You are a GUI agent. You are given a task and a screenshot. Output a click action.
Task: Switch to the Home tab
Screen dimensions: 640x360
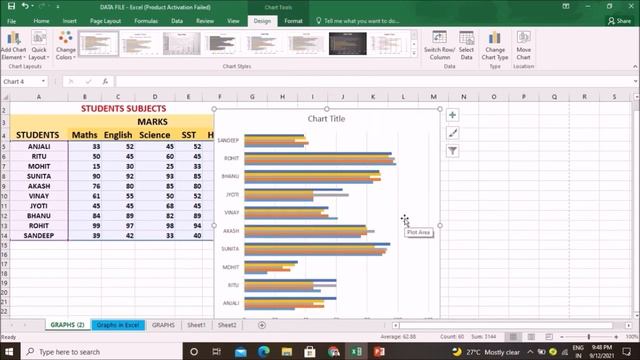tap(41, 21)
